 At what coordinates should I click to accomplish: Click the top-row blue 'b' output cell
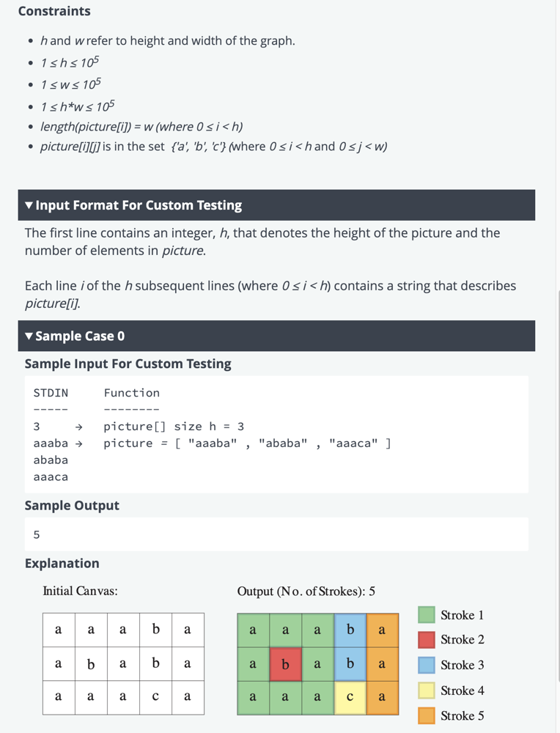tap(350, 630)
